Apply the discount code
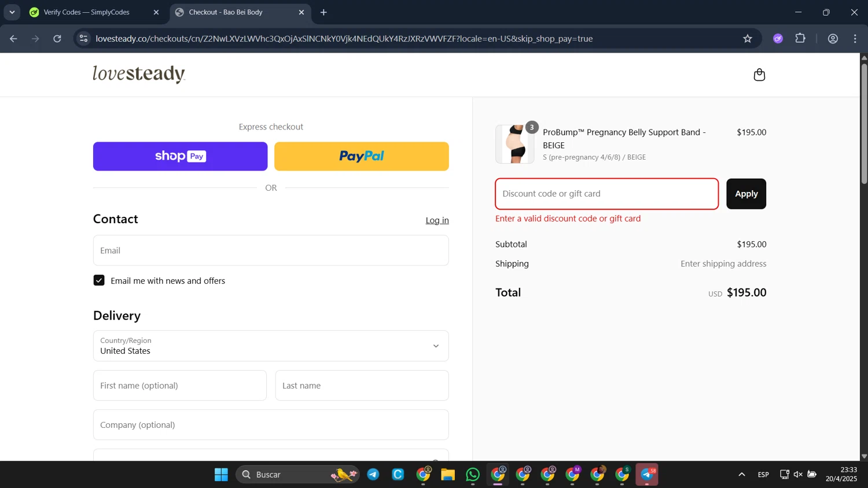The height and width of the screenshot is (488, 868). tap(746, 194)
